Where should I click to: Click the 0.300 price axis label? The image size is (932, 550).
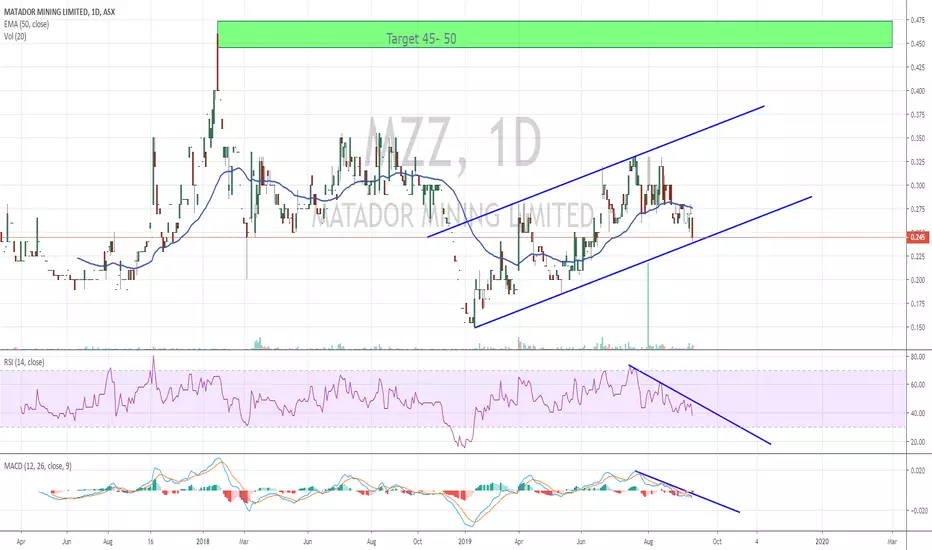point(918,186)
